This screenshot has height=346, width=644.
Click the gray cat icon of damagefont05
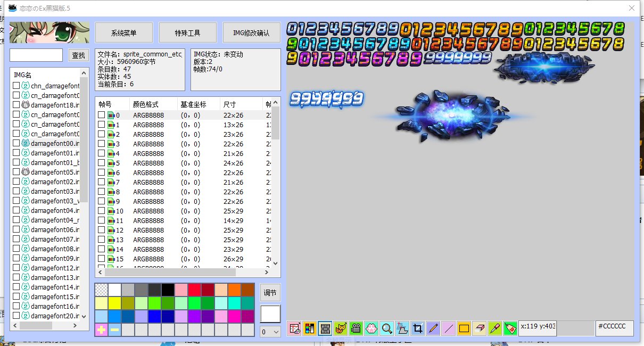25,172
